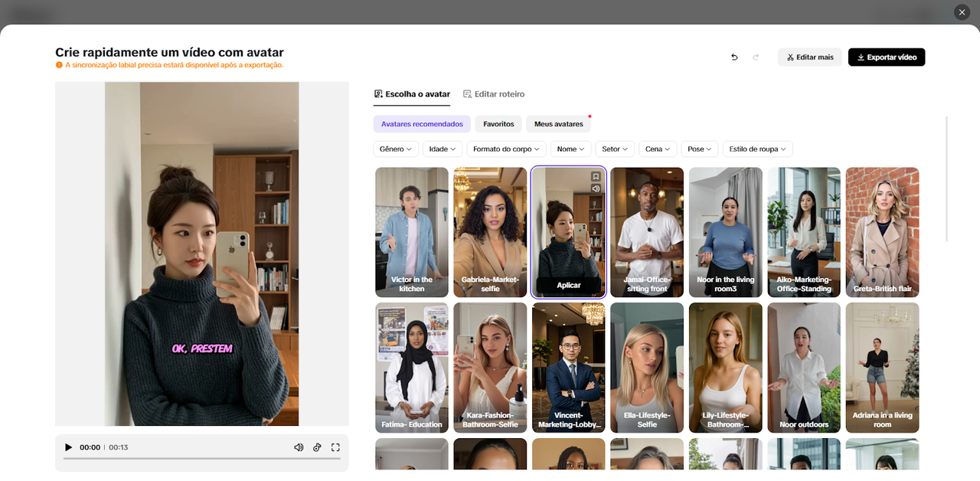The image size is (980, 481).
Task: Play voice sample of selected avatar
Action: pos(596,188)
